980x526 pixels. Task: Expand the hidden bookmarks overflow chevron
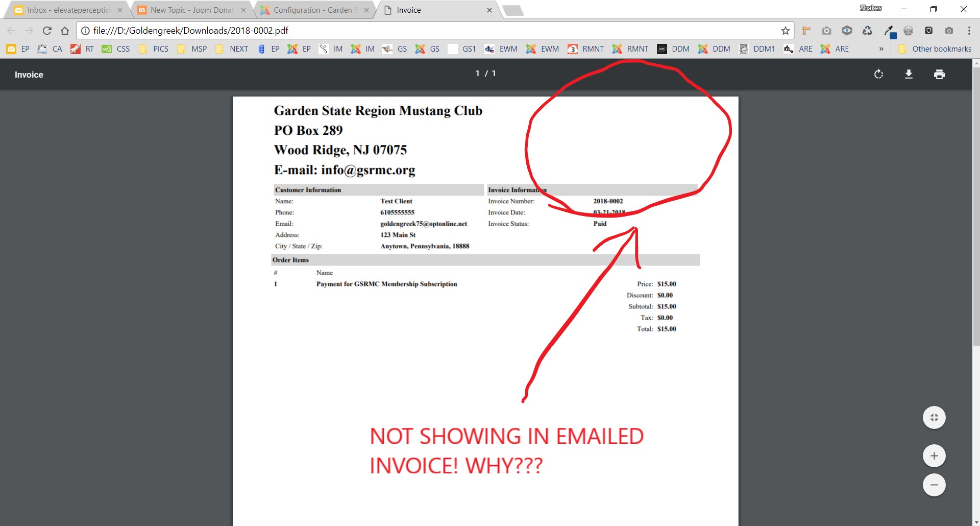coord(881,49)
